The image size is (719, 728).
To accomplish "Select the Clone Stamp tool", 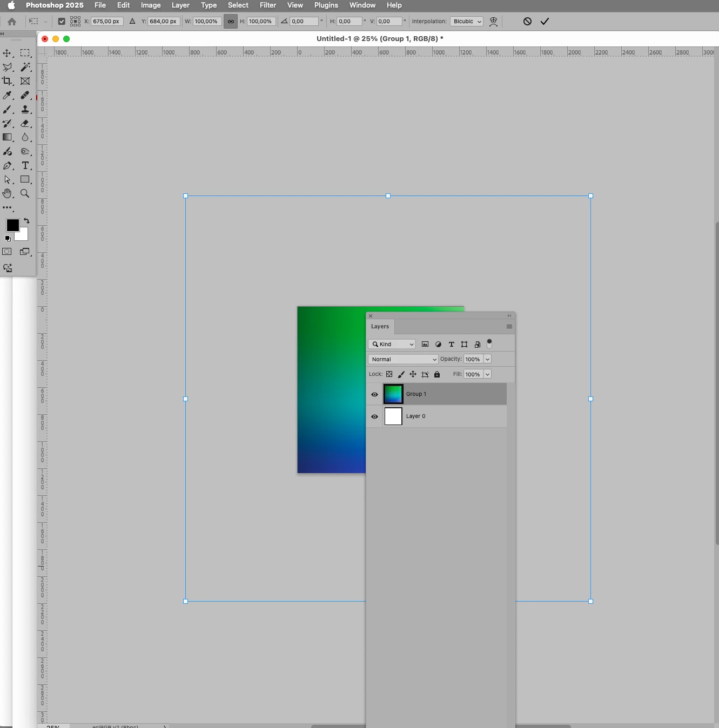I will coord(25,109).
